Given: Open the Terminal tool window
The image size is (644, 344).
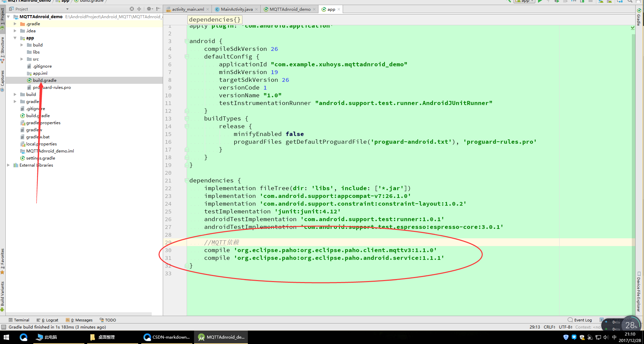Looking at the screenshot, I should click(x=19, y=320).
